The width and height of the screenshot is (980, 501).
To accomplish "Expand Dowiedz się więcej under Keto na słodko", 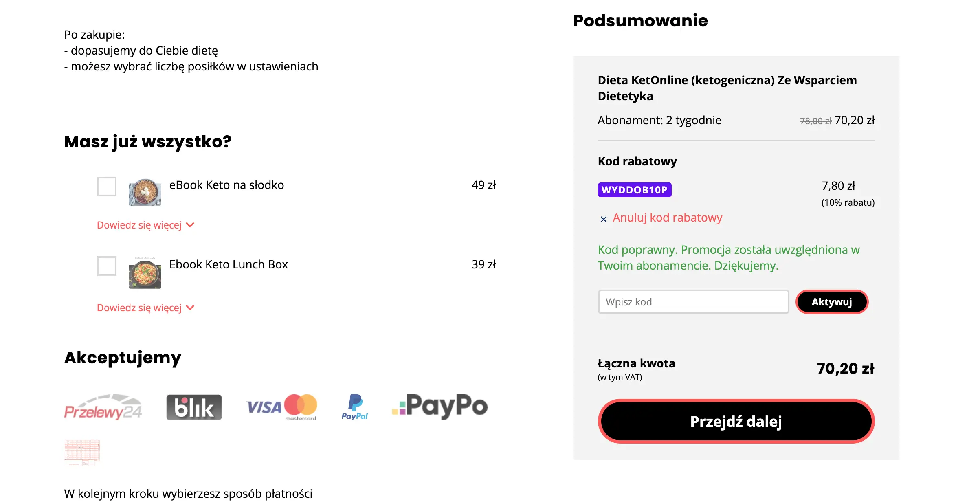I will pos(145,225).
